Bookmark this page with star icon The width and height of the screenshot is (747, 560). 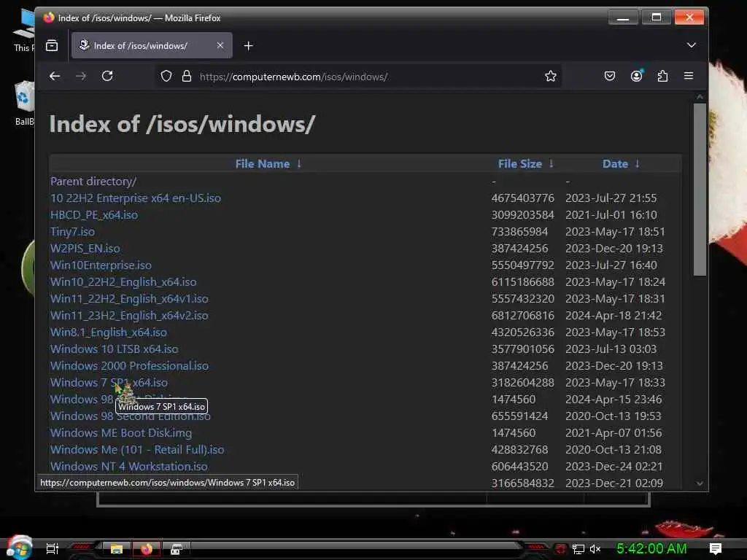[550, 76]
